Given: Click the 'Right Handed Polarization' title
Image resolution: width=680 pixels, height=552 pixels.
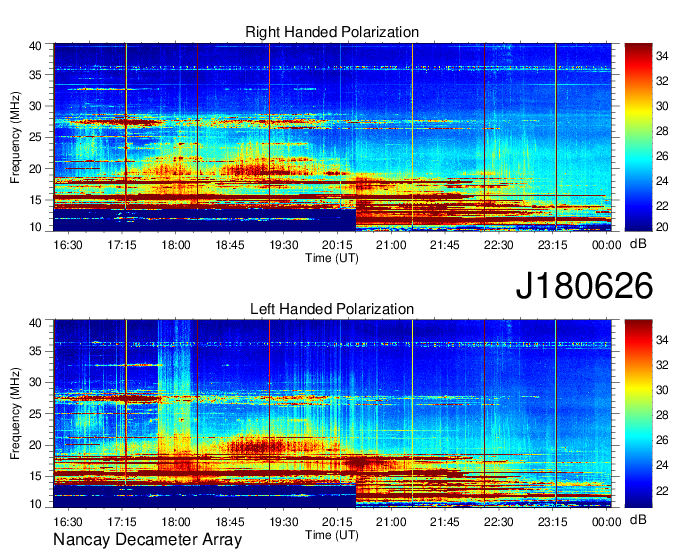Looking at the screenshot, I should [332, 32].
